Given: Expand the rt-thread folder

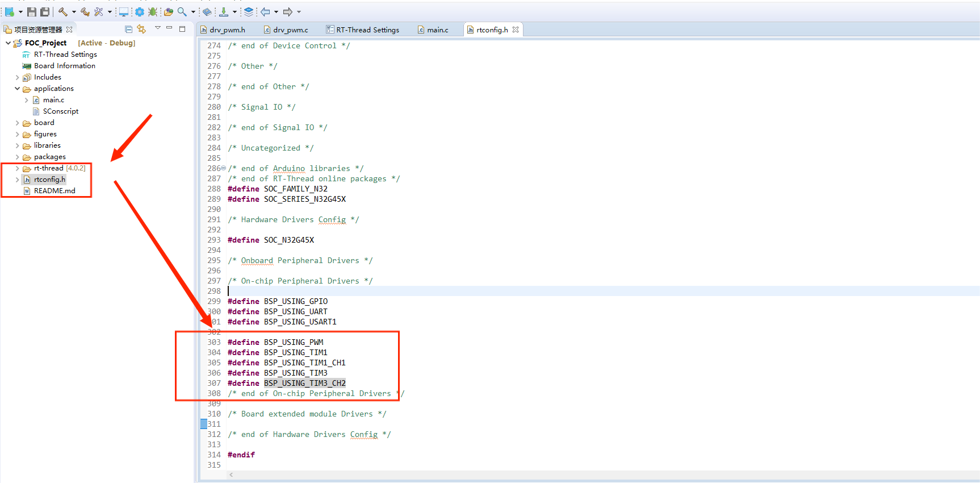Looking at the screenshot, I should (17, 168).
